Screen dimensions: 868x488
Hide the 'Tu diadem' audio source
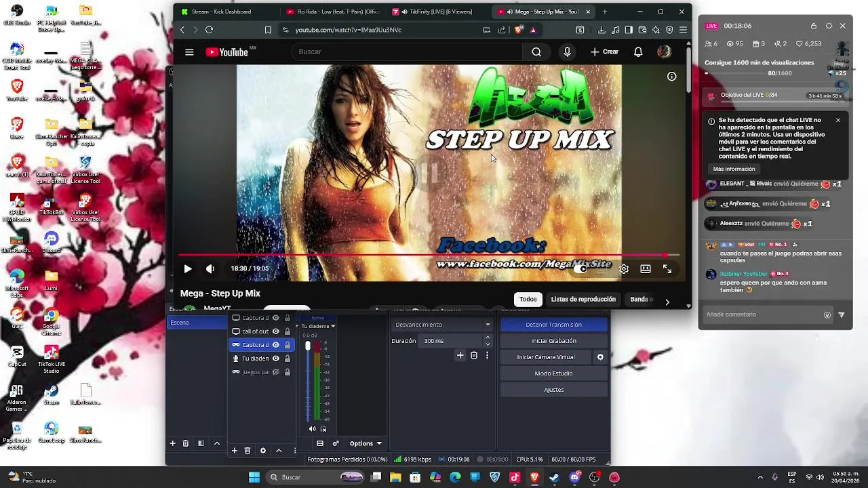[x=275, y=359]
